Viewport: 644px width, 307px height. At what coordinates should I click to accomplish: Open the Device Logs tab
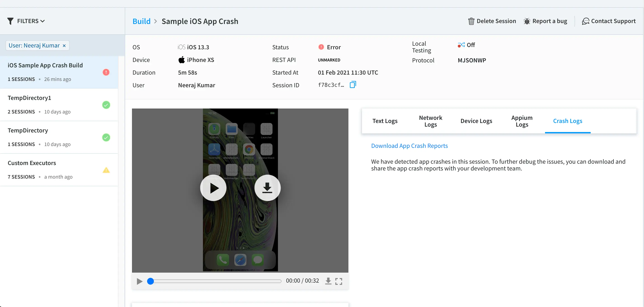click(x=476, y=121)
